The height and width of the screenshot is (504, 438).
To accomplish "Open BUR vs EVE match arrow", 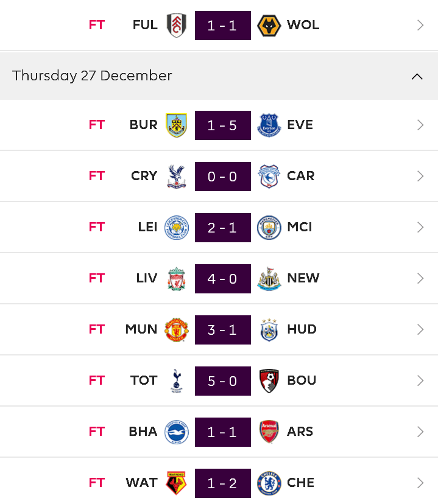I will point(420,125).
